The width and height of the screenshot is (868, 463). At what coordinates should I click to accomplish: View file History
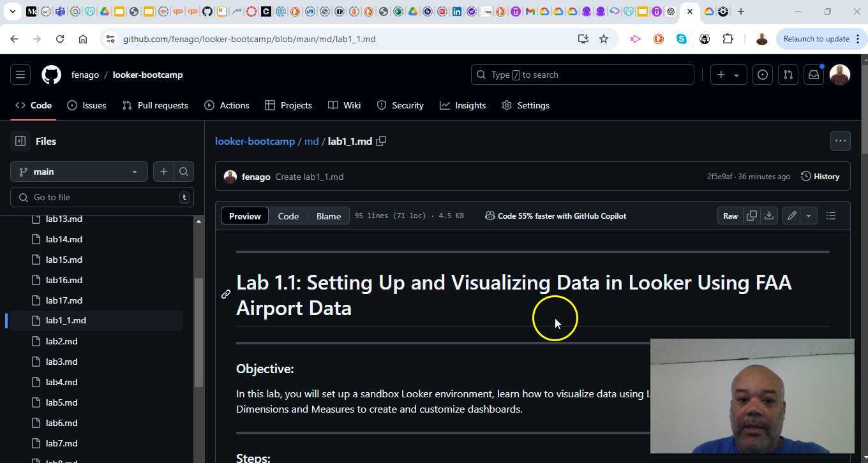pos(820,177)
